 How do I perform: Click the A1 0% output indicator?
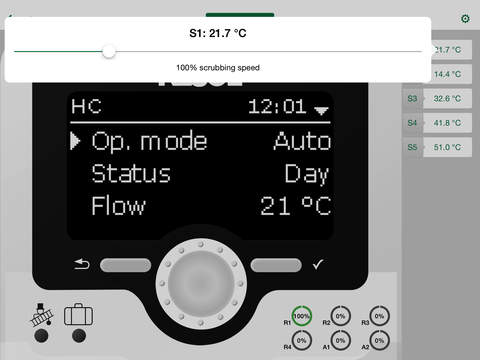[x=340, y=340]
